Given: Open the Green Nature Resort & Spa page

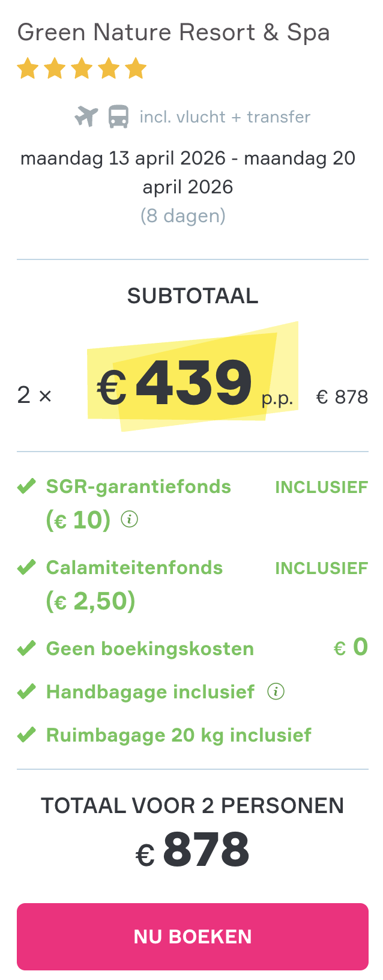Looking at the screenshot, I should click(174, 32).
